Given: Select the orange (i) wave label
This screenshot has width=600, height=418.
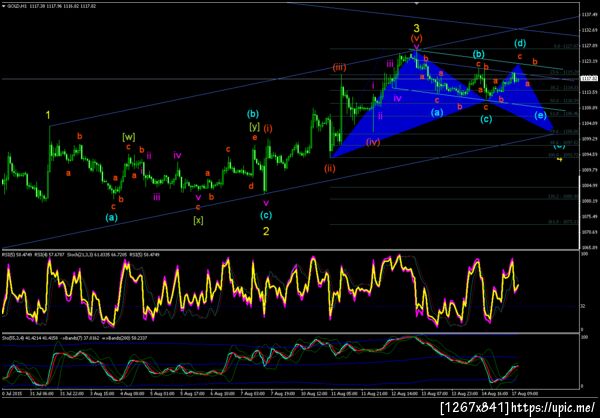Looking at the screenshot, I should pos(268,128).
